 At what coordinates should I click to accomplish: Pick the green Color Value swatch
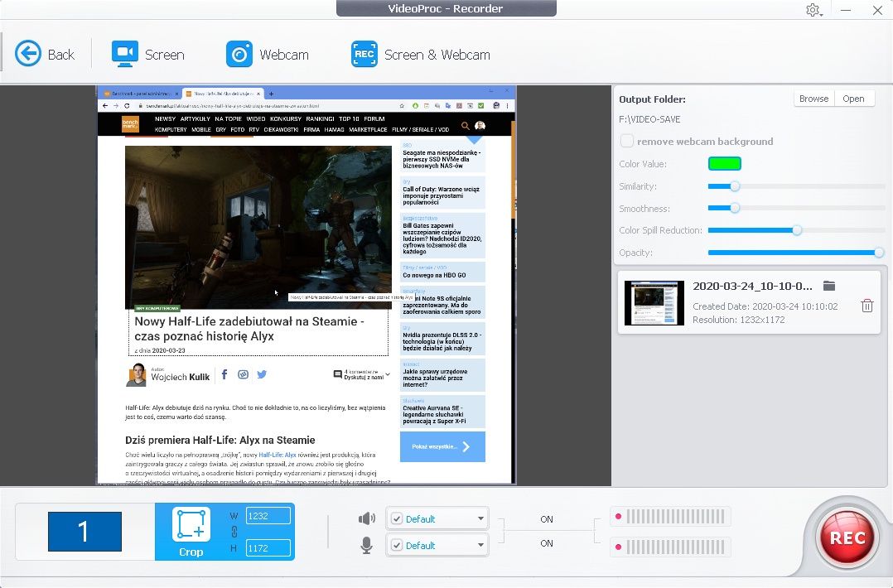point(724,164)
